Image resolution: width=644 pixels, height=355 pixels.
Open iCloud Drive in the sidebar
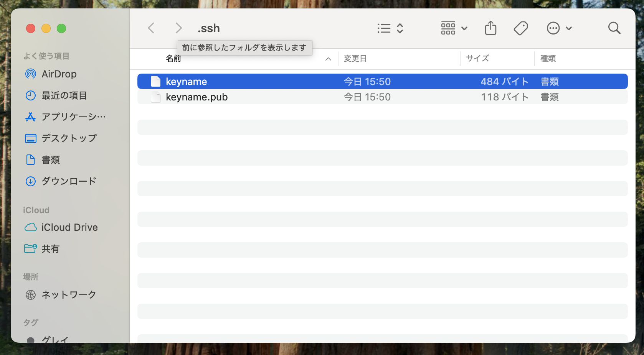click(61, 227)
